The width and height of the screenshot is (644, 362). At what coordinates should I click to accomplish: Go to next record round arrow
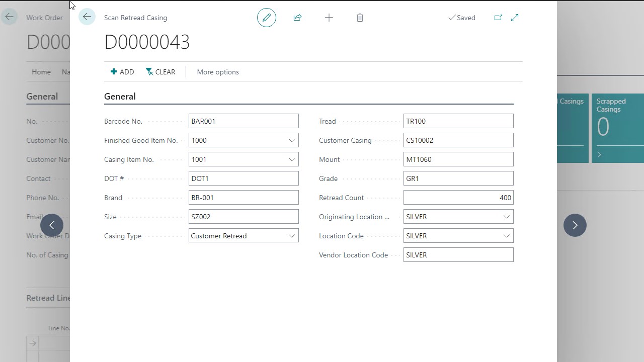[x=575, y=225]
